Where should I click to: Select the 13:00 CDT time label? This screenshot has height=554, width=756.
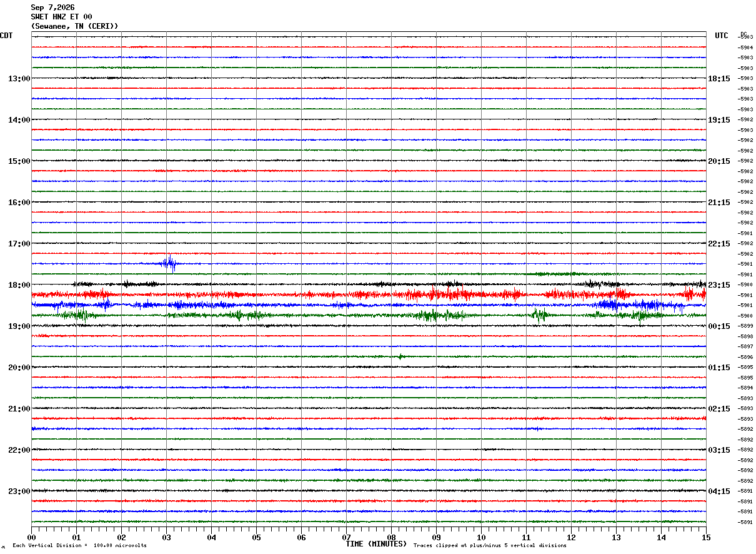[x=19, y=79]
